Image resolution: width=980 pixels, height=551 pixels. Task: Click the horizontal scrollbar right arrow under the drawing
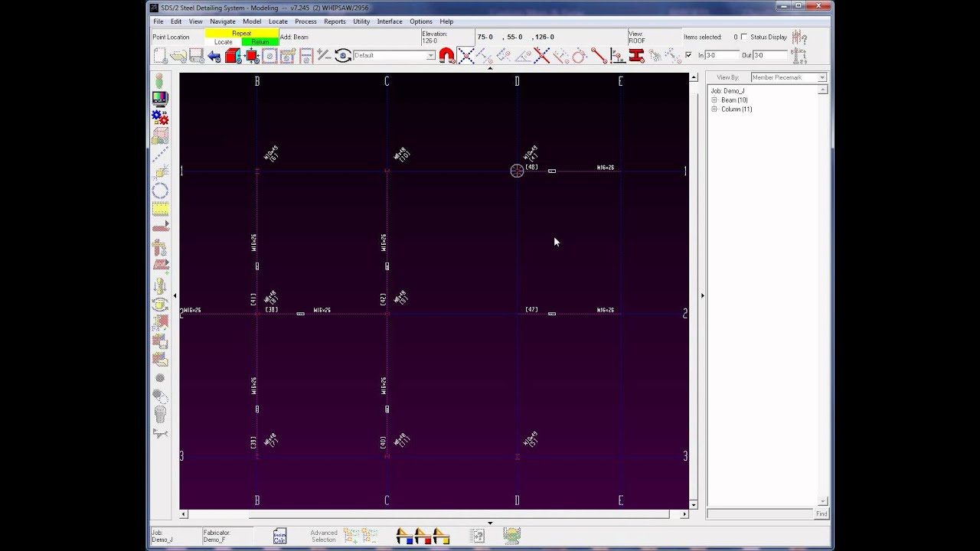click(x=684, y=514)
